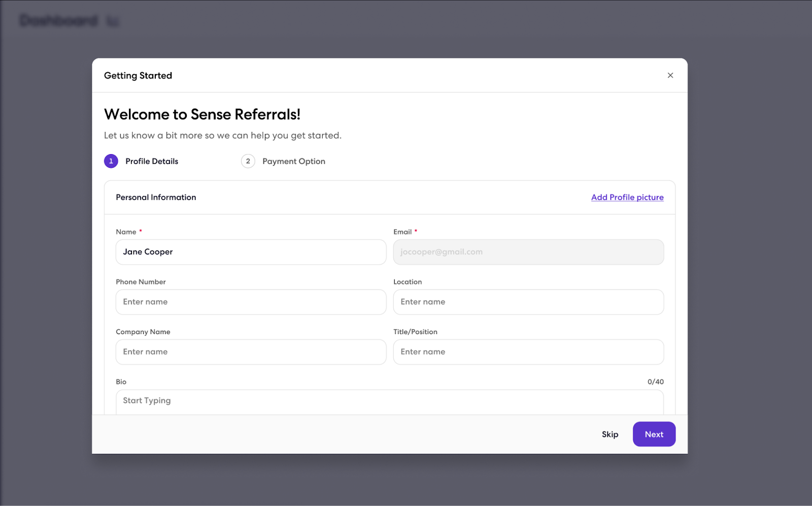This screenshot has width=812, height=506.
Task: Click the disabled Email field
Action: (x=528, y=252)
